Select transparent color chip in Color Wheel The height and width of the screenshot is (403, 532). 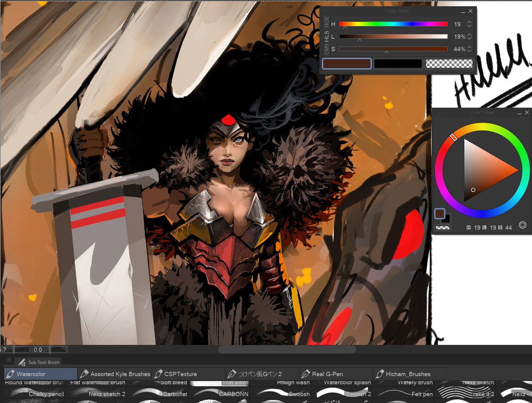442,227
